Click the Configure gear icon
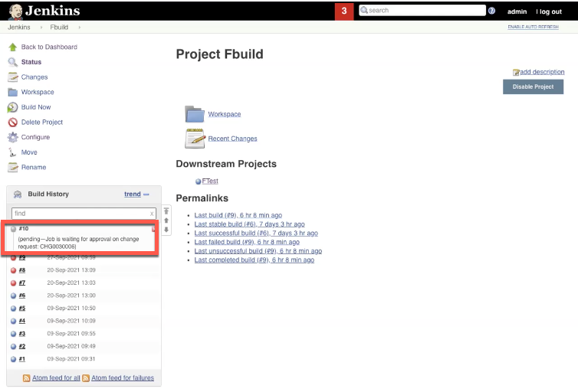Screen dimensions: 578x392 12,137
